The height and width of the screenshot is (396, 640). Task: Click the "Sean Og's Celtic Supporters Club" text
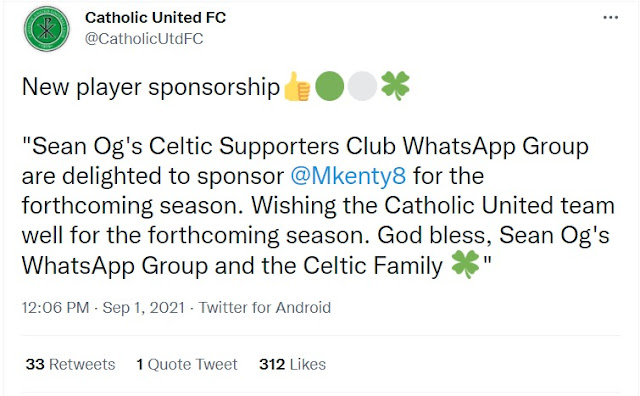coord(214,146)
